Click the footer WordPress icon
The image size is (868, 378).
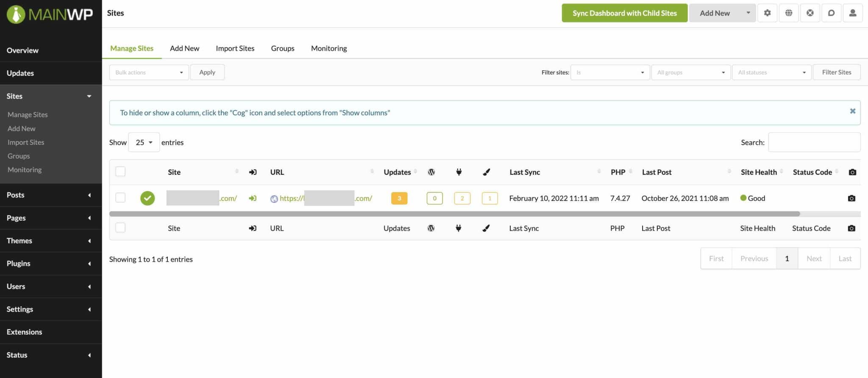pyautogui.click(x=431, y=228)
